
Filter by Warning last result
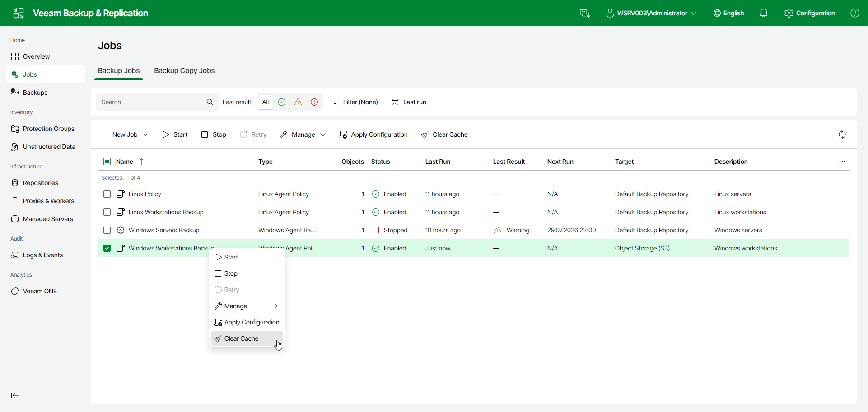point(298,102)
